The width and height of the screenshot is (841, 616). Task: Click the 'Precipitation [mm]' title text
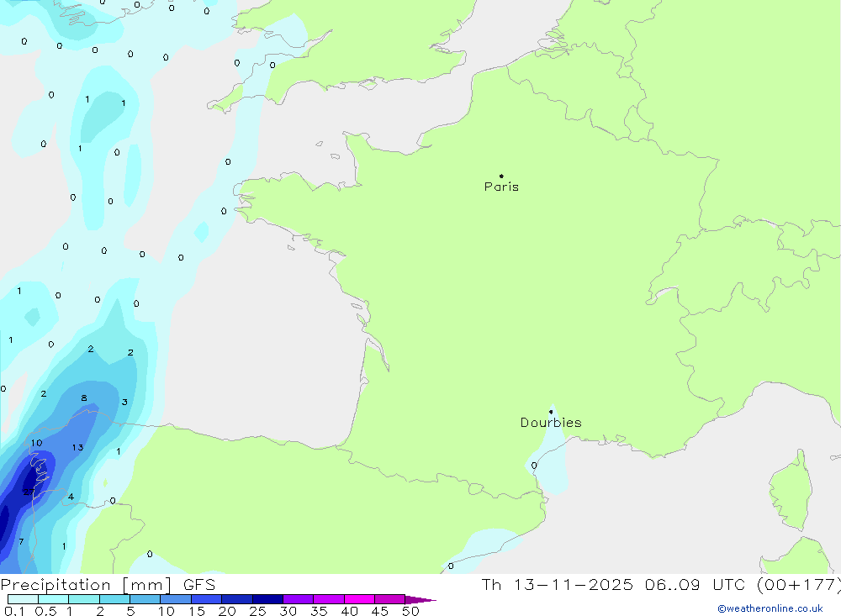(x=86, y=585)
